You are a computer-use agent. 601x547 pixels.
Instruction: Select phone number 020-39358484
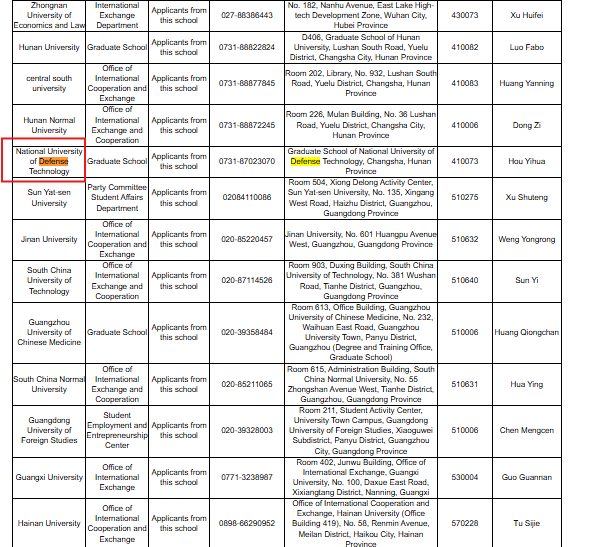pos(247,332)
